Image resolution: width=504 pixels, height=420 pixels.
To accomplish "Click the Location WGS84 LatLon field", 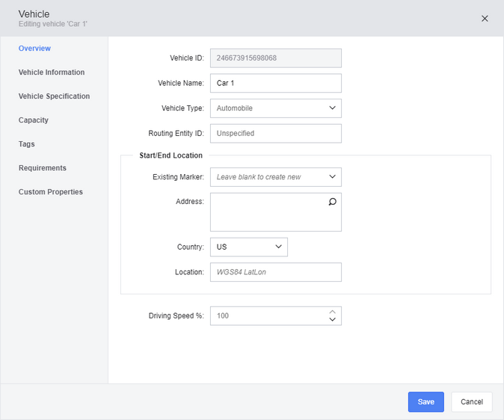I will (x=276, y=272).
